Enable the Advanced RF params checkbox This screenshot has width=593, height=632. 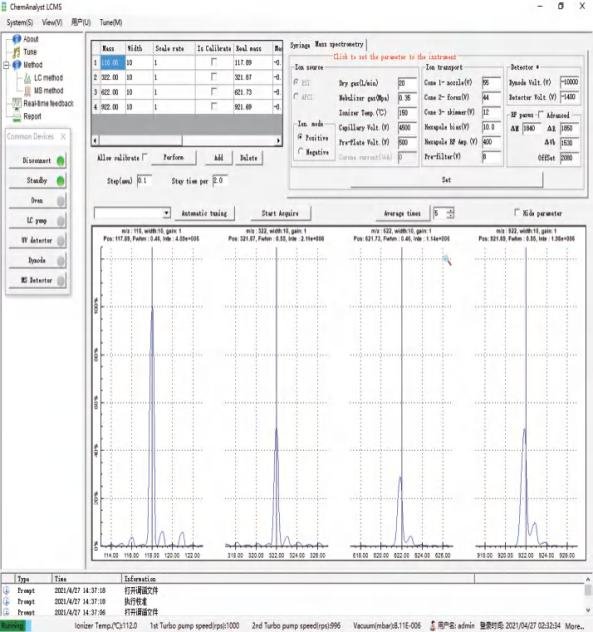pos(541,115)
